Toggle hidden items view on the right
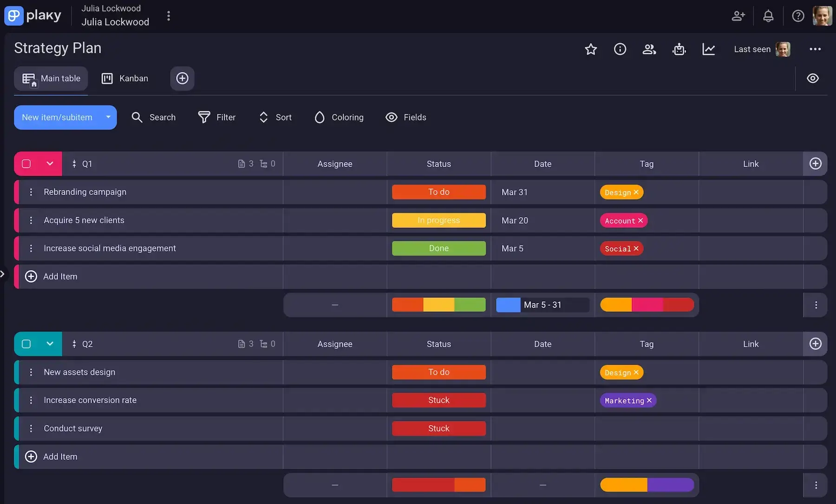This screenshot has height=504, width=836. (x=812, y=78)
